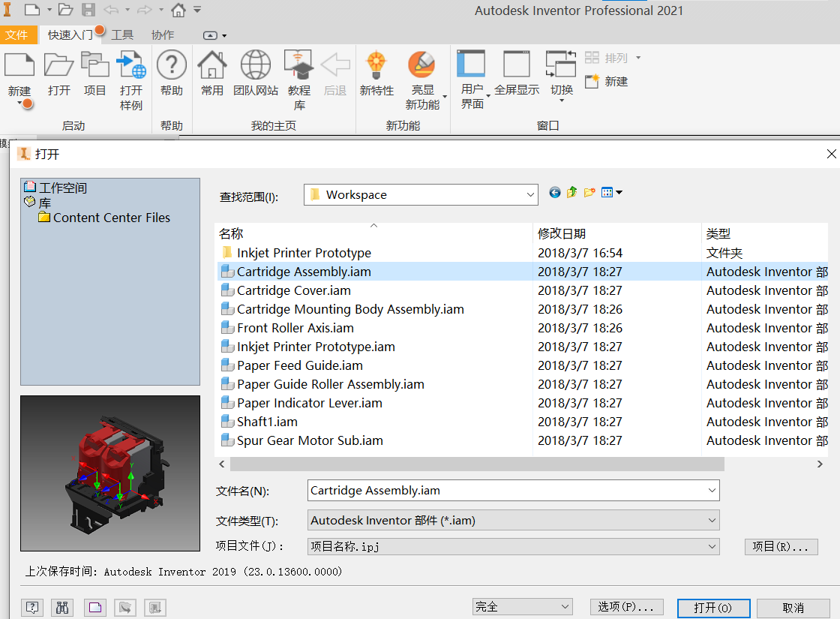Click the quick access New document icon
The width and height of the screenshot is (840, 619).
click(x=32, y=10)
